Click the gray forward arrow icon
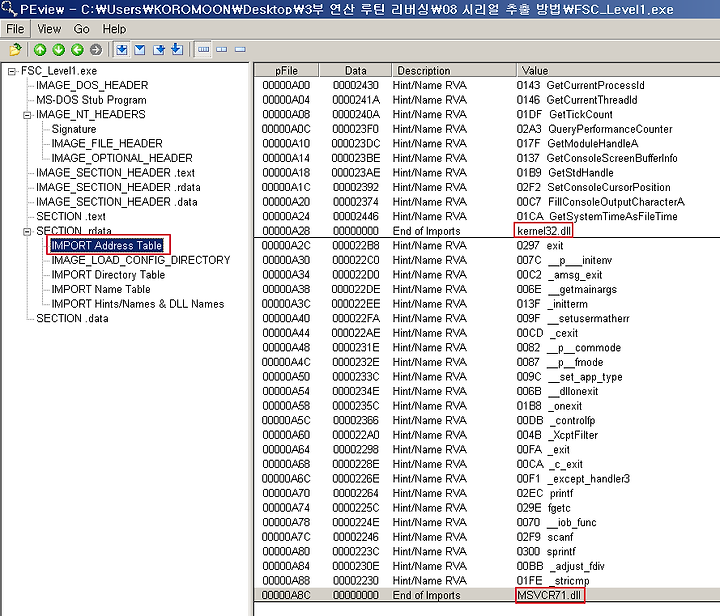720x616 pixels. [96, 50]
